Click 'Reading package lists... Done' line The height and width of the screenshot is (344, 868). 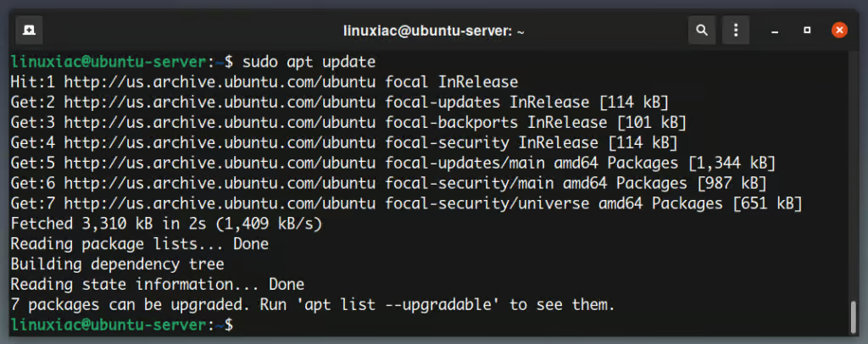pyautogui.click(x=139, y=244)
